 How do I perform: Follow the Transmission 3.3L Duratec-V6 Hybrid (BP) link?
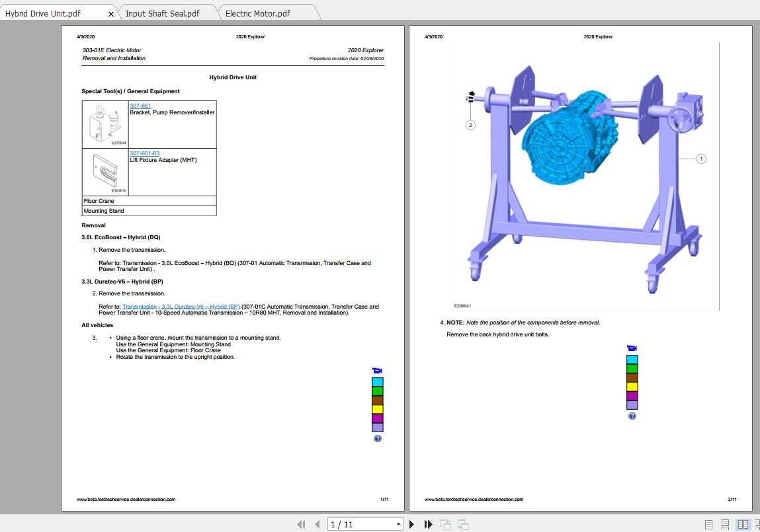(181, 307)
